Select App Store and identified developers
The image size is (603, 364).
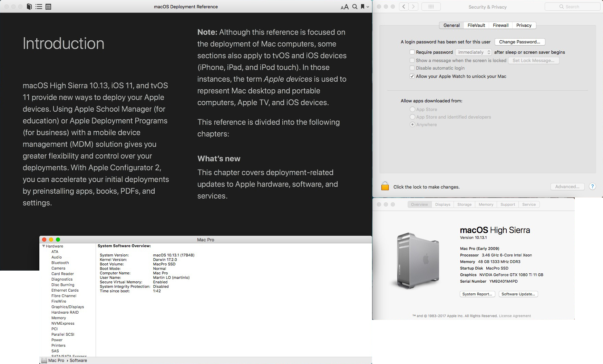[x=412, y=117]
